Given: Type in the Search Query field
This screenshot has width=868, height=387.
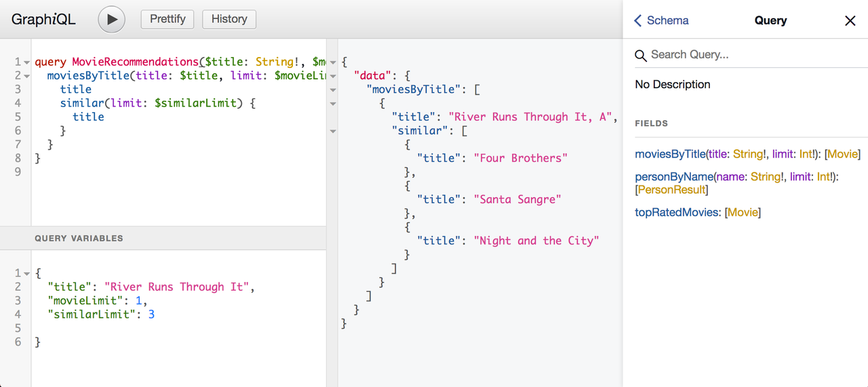Looking at the screenshot, I should [x=746, y=55].
